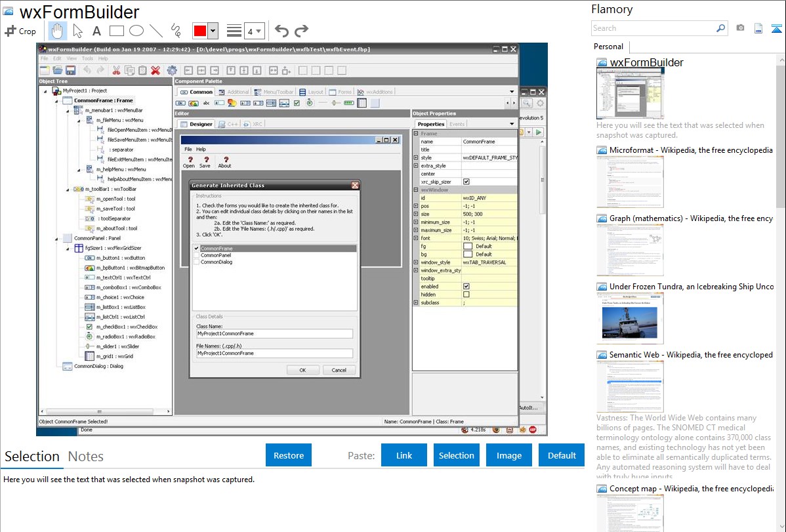Toggle the xrc_skip_sizer checkbox

[466, 182]
